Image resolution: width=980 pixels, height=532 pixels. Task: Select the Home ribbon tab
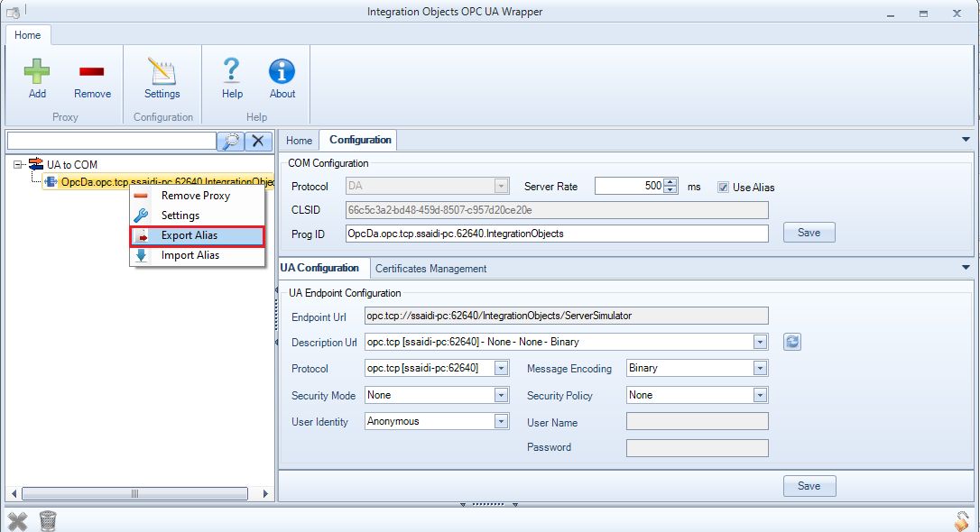[x=27, y=35]
